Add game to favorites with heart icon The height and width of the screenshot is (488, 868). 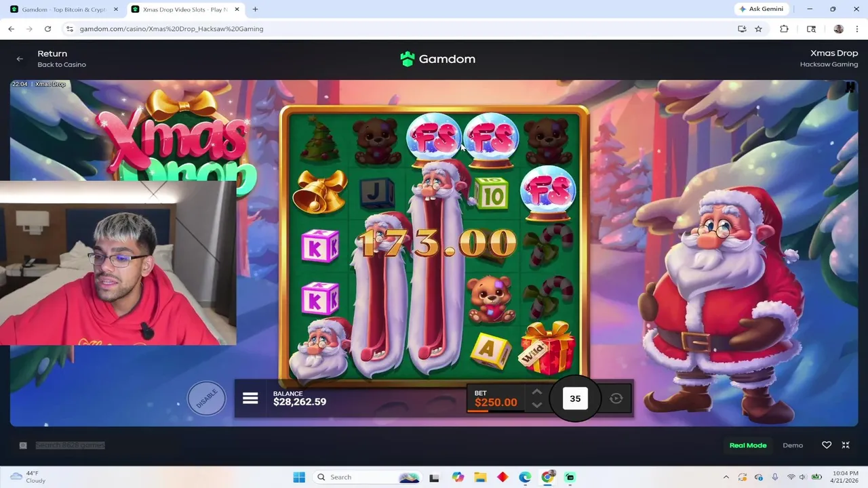click(x=827, y=445)
